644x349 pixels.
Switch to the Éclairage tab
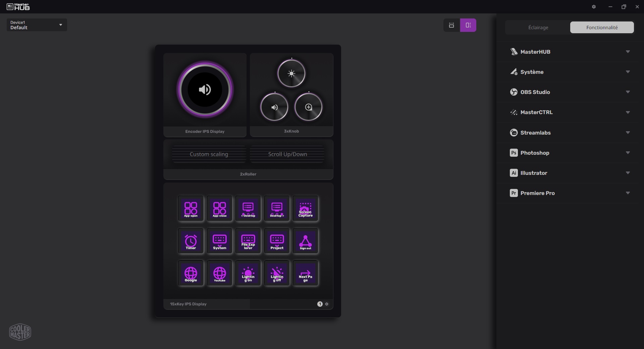click(538, 28)
